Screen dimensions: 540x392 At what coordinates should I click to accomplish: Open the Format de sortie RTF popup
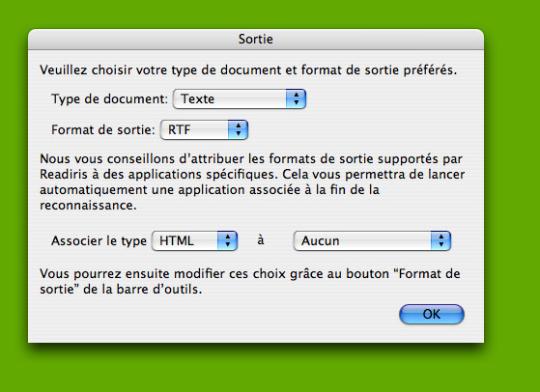204,129
